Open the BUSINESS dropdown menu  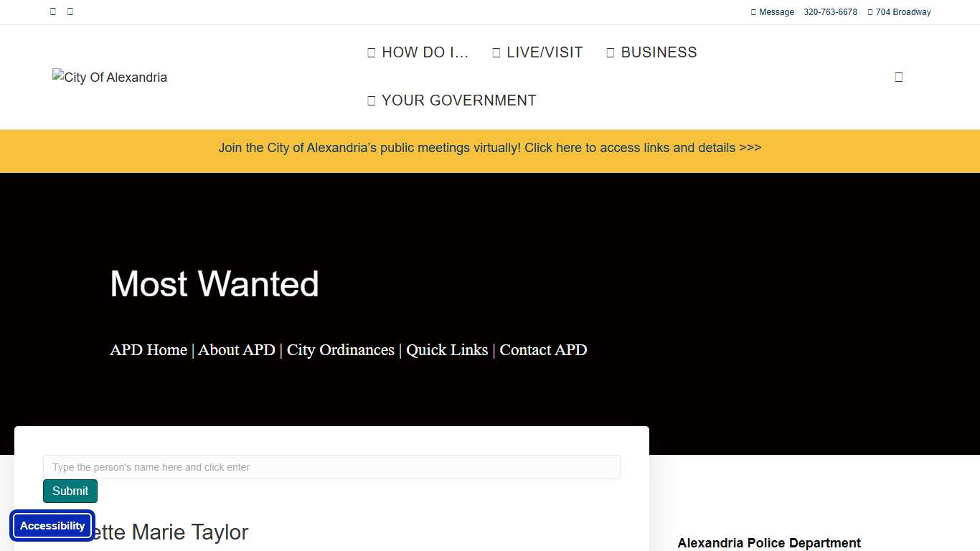point(651,52)
